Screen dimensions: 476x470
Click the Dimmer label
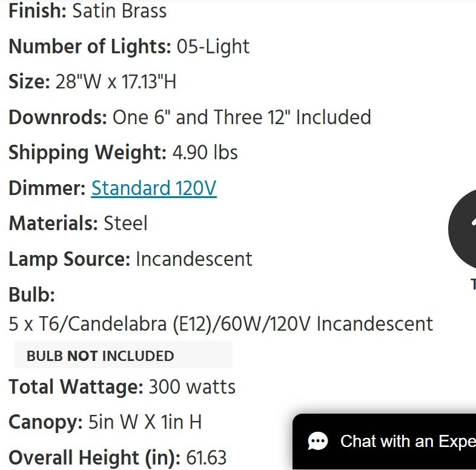(x=47, y=188)
